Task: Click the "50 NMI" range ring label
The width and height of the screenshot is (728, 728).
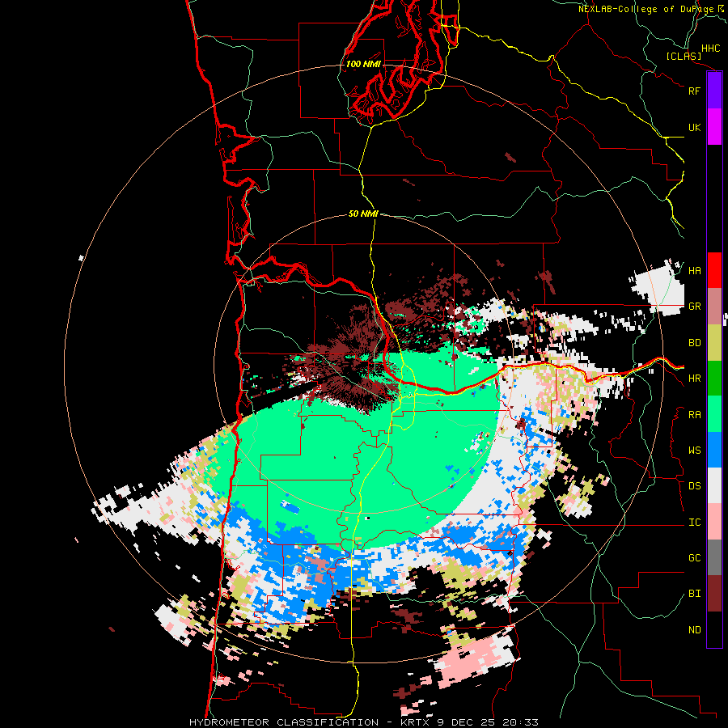Action: [x=363, y=214]
